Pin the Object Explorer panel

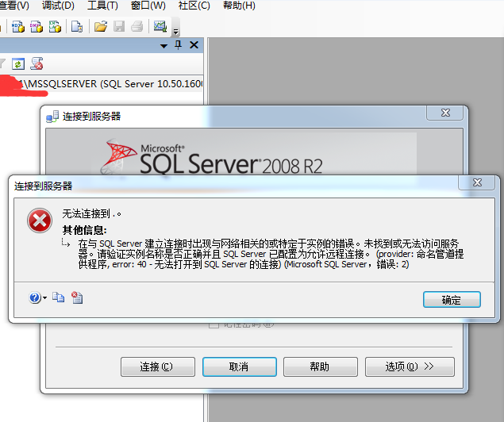pos(178,45)
